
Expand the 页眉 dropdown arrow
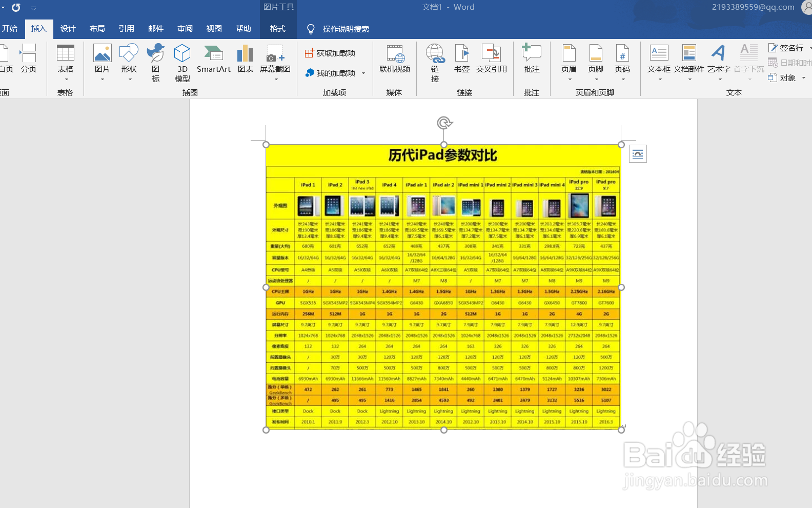click(x=569, y=80)
